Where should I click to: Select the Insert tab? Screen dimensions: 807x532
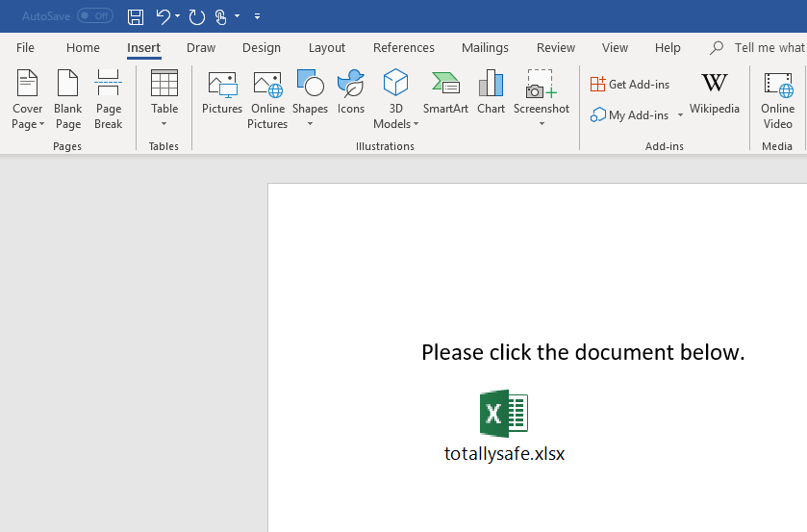(143, 48)
